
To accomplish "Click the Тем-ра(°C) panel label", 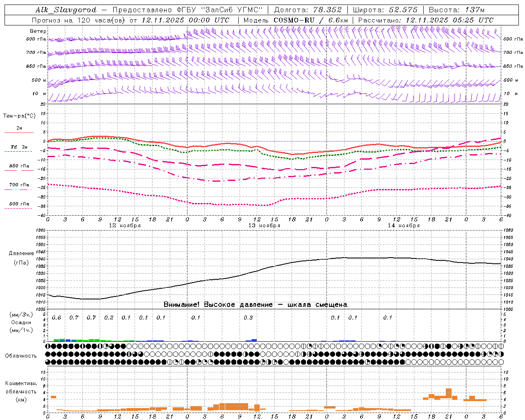I will coord(19,116).
